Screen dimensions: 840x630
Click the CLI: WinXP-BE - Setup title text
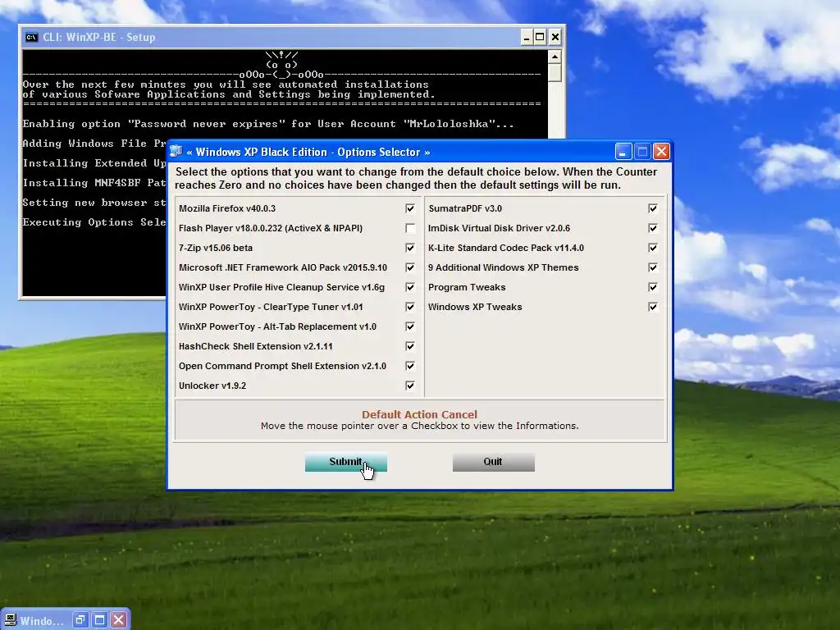pos(99,37)
